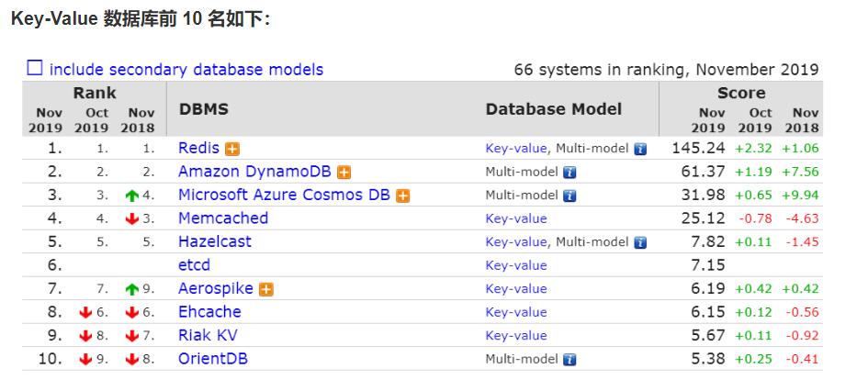Click the info icon in Amazon DynamoDB's row
The height and width of the screenshot is (391, 868).
point(569,173)
